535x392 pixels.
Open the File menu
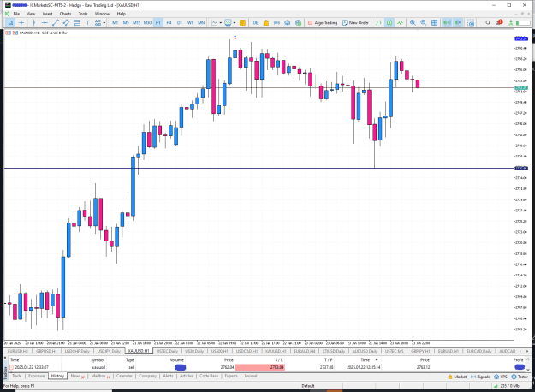[16, 14]
